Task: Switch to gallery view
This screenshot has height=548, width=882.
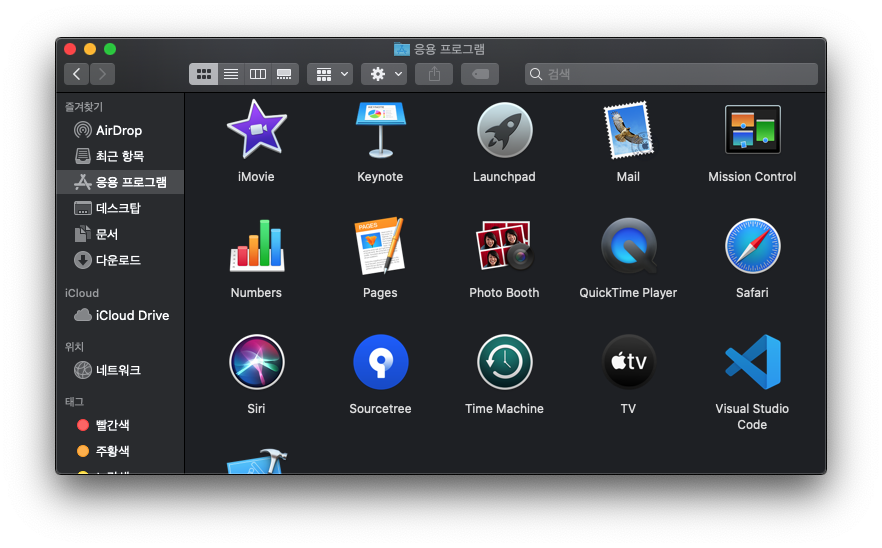Action: click(x=285, y=74)
